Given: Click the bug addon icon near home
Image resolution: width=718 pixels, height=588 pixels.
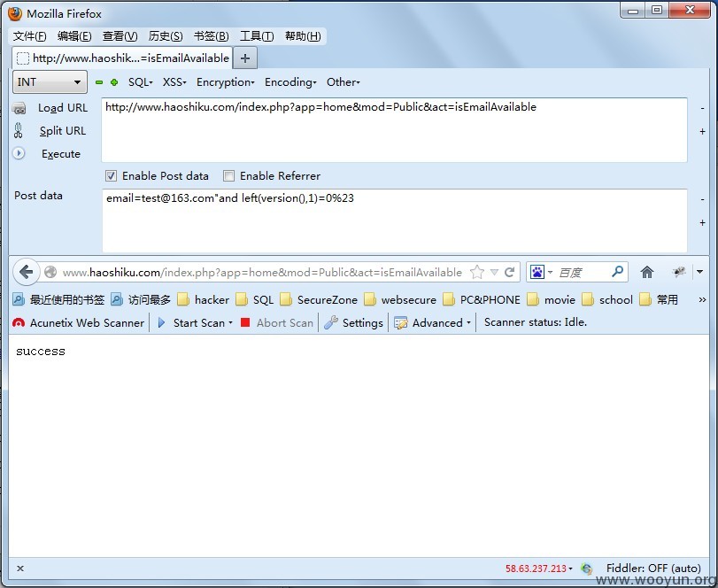Looking at the screenshot, I should (x=679, y=272).
